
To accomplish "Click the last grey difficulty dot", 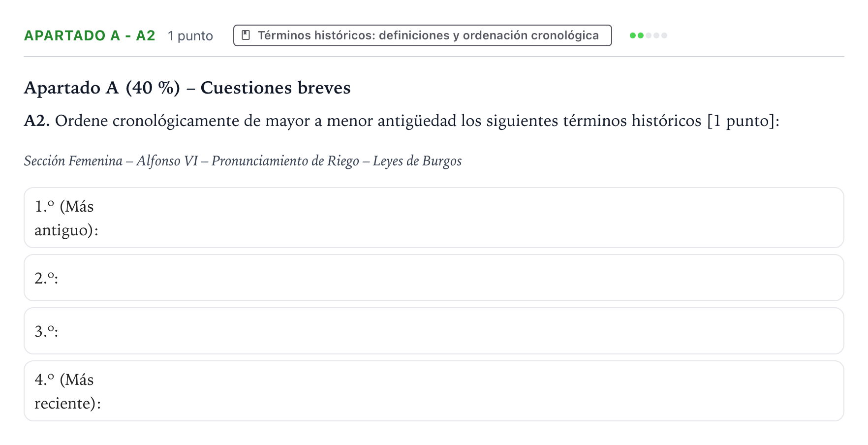I will 664,35.
